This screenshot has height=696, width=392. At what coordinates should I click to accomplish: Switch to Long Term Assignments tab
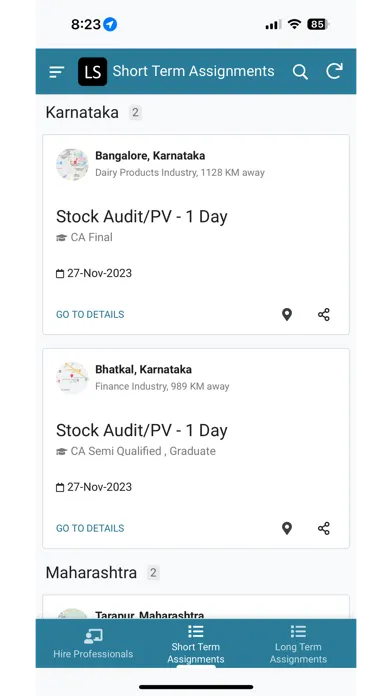298,644
